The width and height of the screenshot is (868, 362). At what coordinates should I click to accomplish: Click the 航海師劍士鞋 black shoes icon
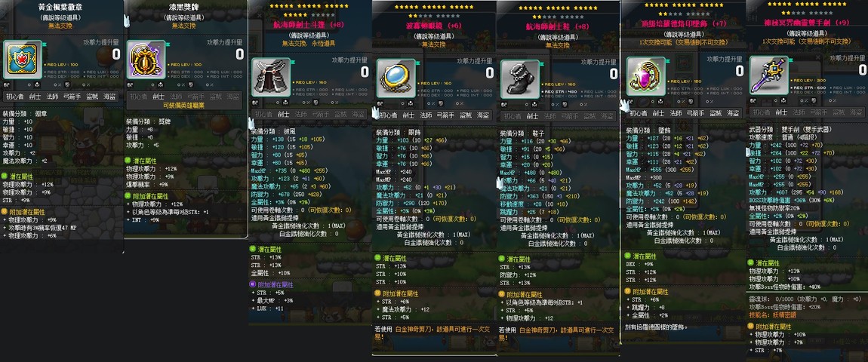[519, 78]
